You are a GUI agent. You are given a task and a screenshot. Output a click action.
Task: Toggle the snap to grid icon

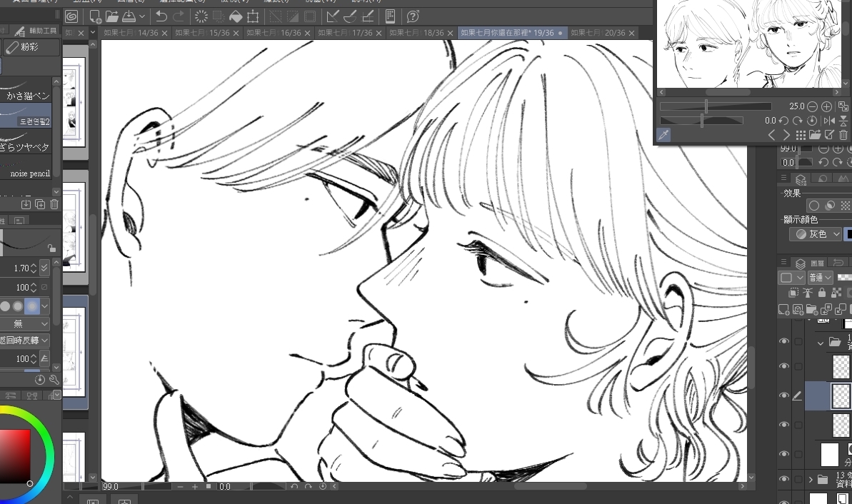(367, 17)
